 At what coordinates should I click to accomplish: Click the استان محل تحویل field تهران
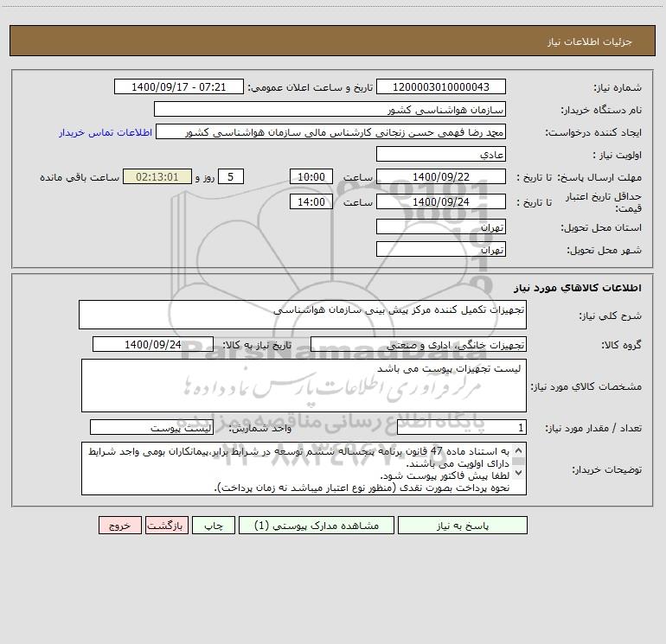441,227
